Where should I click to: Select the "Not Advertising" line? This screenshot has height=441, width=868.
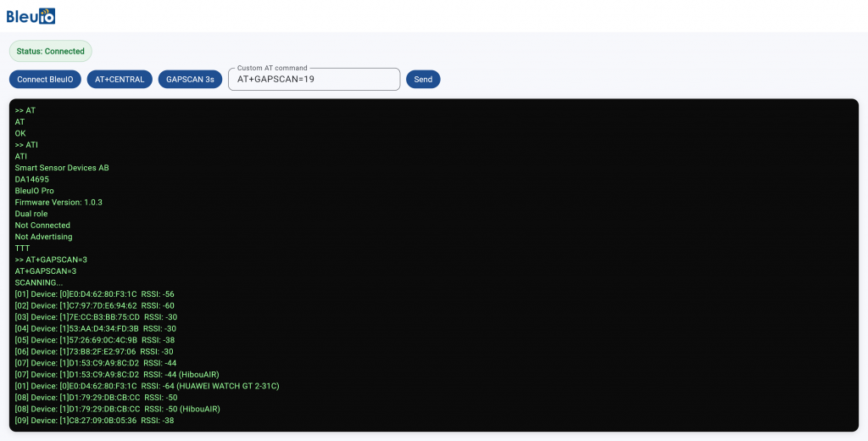pyautogui.click(x=44, y=237)
